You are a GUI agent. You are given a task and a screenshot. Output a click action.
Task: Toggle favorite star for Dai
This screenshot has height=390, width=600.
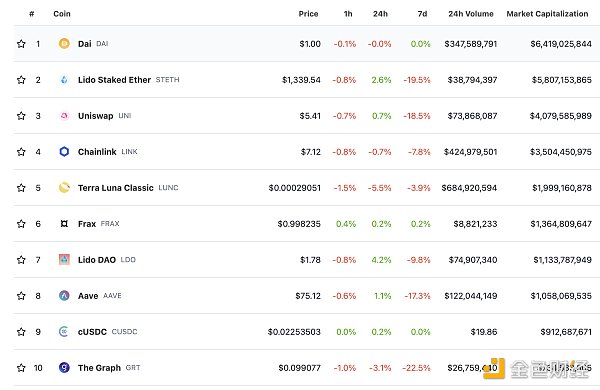pyautogui.click(x=21, y=44)
